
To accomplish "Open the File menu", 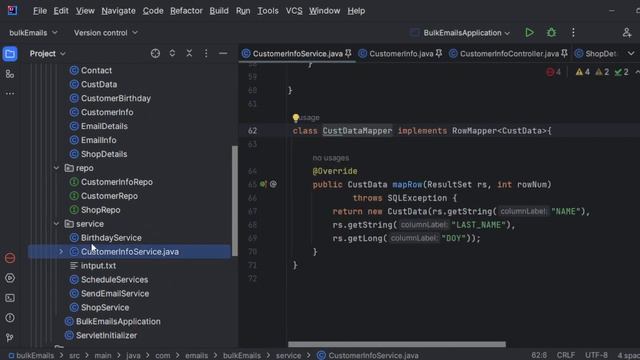I will pyautogui.click(x=40, y=11).
